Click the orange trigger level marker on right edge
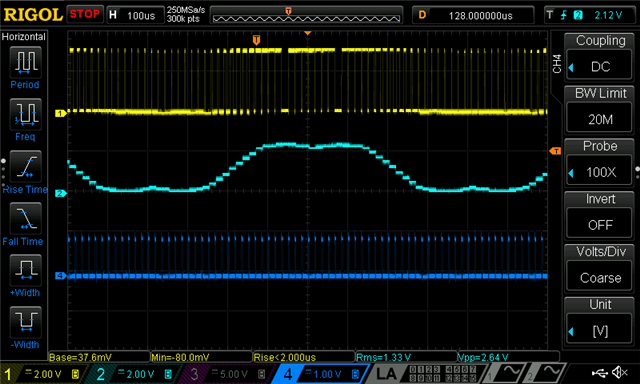640x384 pixels. [555, 151]
